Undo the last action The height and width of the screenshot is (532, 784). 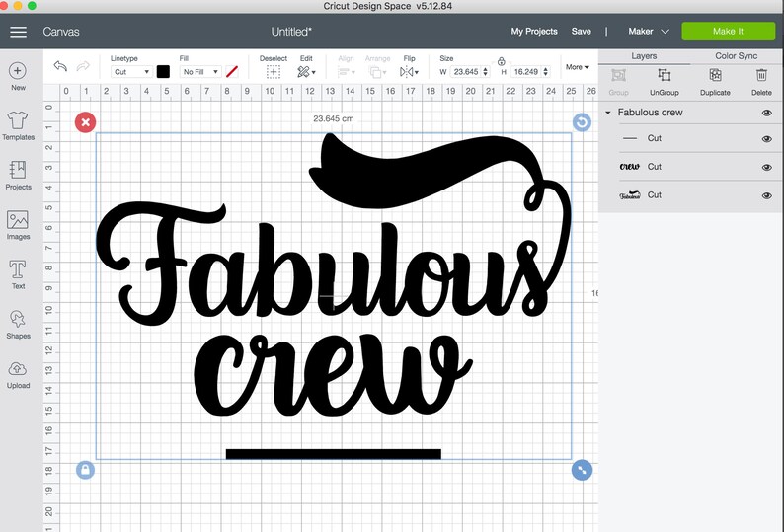(60, 66)
